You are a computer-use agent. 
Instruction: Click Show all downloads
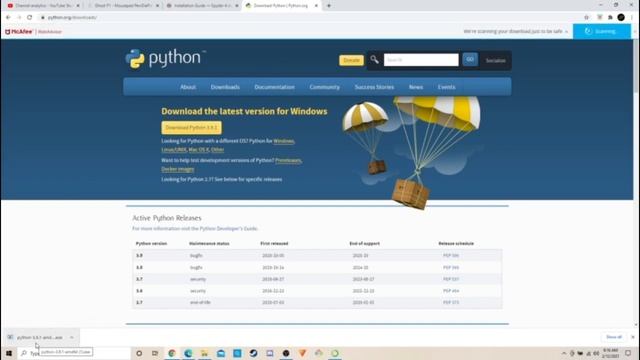(x=613, y=337)
